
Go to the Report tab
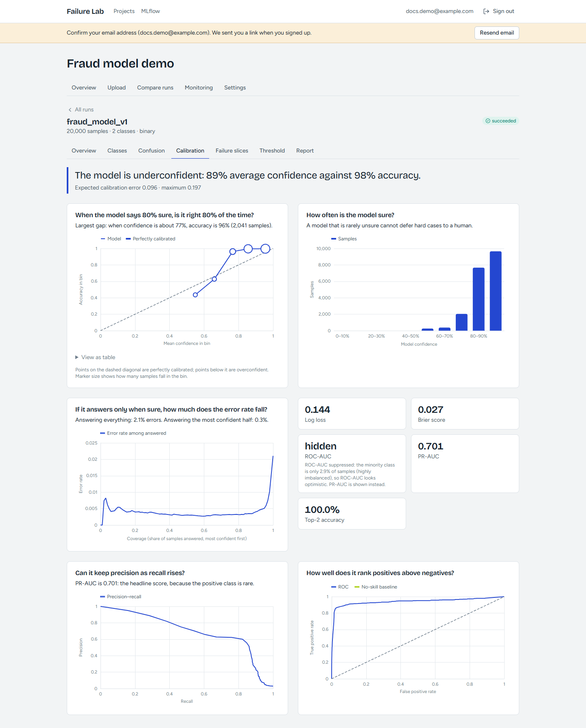(x=305, y=151)
